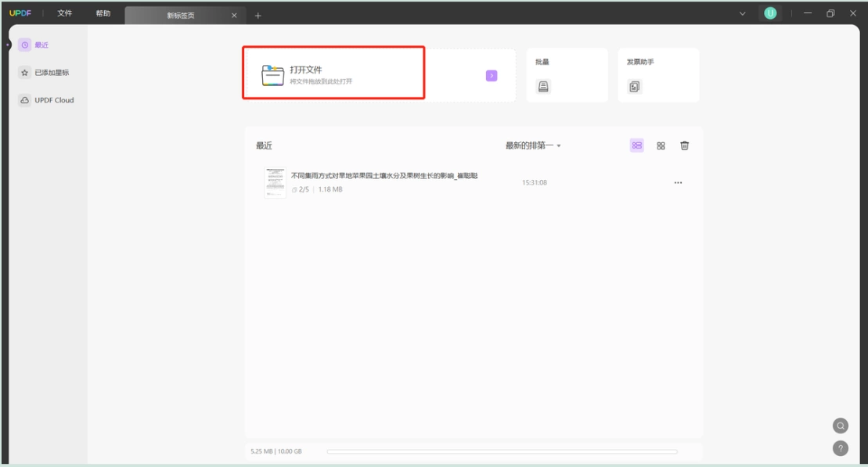The height and width of the screenshot is (467, 868).
Task: Switch to grid view layout
Action: (x=661, y=146)
